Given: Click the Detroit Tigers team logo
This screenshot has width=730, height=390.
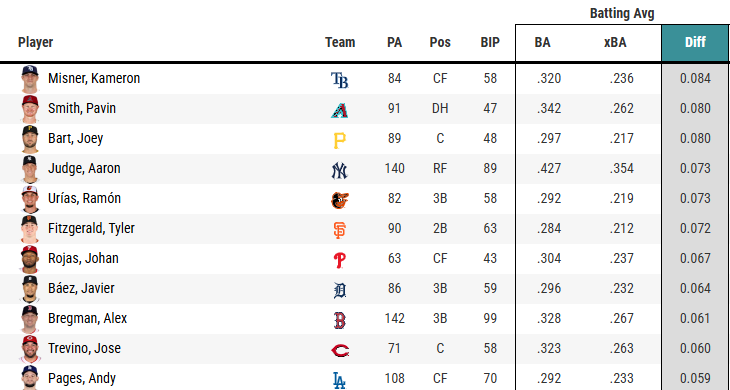Looking at the screenshot, I should point(340,290).
